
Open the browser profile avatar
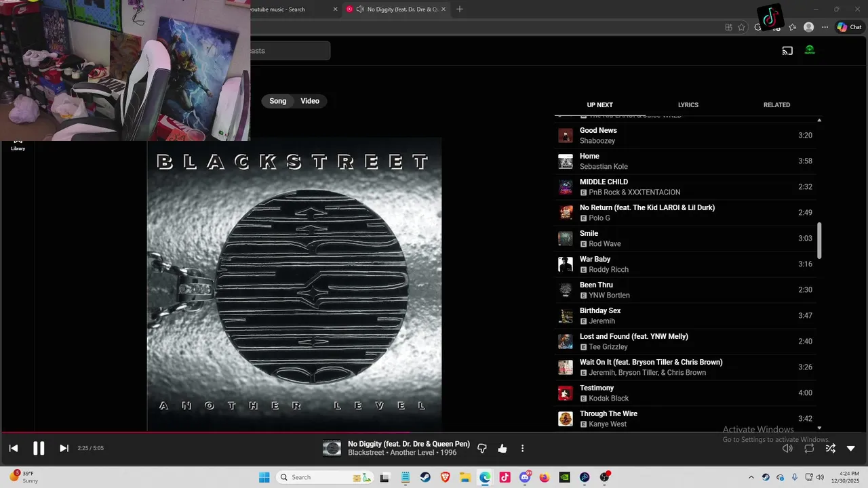coord(808,27)
